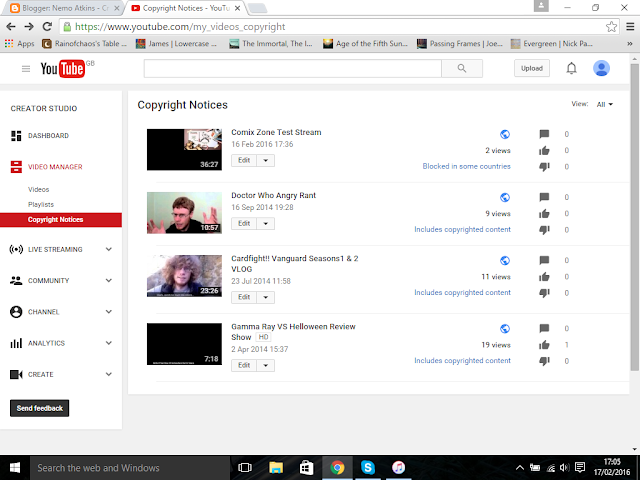Click thumbs up icon for Doctor Who Angry Rant
Screen dimensions: 640x480
[x=544, y=213]
